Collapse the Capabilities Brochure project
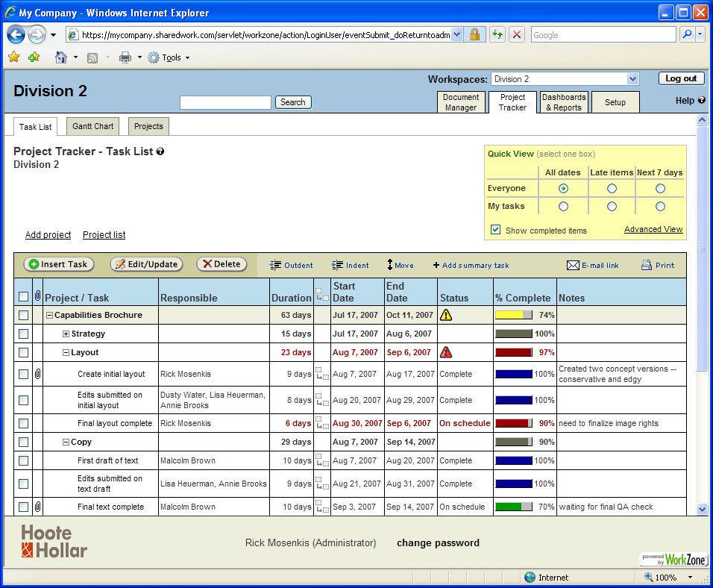Viewport: 713px width, 588px height. (50, 316)
